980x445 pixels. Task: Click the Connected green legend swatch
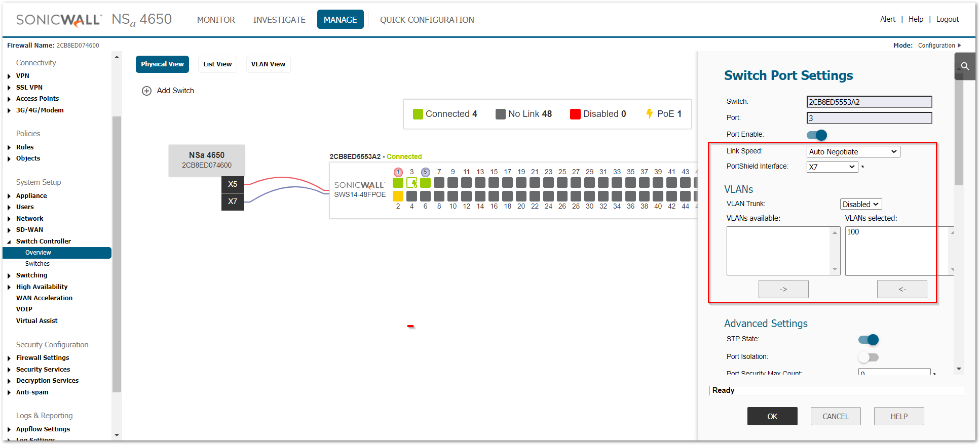[x=418, y=114]
